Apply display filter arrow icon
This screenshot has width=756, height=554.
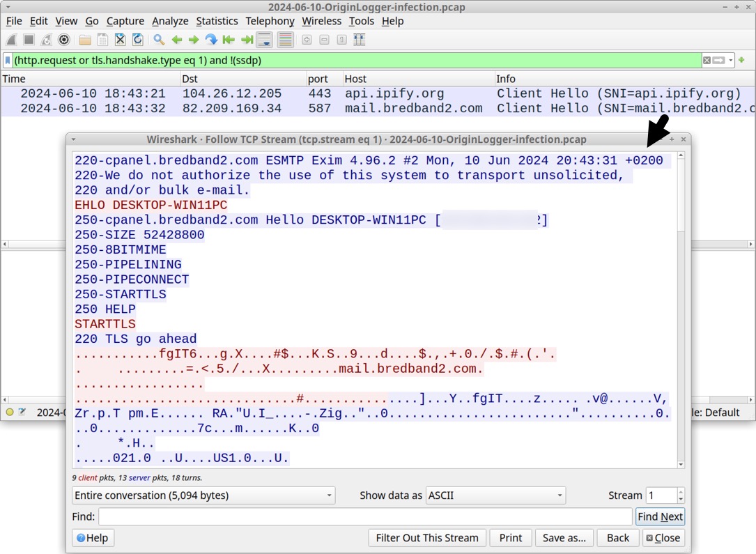[719, 60]
